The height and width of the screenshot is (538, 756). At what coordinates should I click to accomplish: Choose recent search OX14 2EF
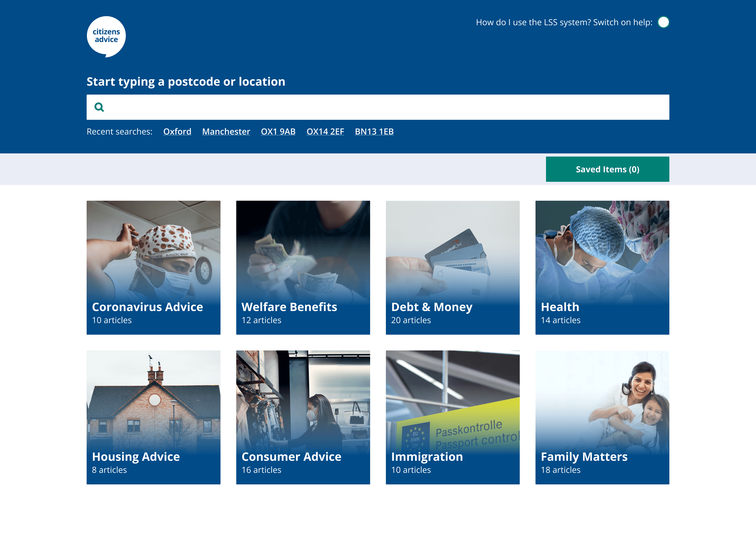coord(325,132)
